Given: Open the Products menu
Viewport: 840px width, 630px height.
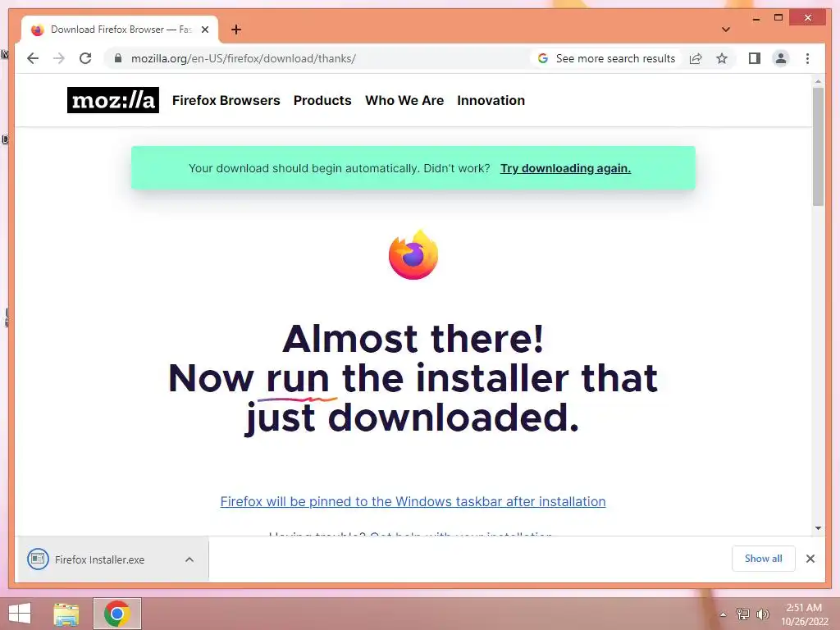Looking at the screenshot, I should 322,100.
